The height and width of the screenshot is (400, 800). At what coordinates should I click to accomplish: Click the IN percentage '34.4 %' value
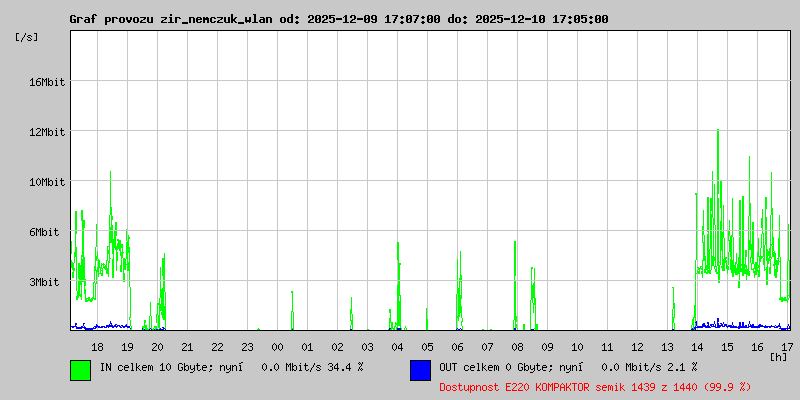[x=344, y=367]
